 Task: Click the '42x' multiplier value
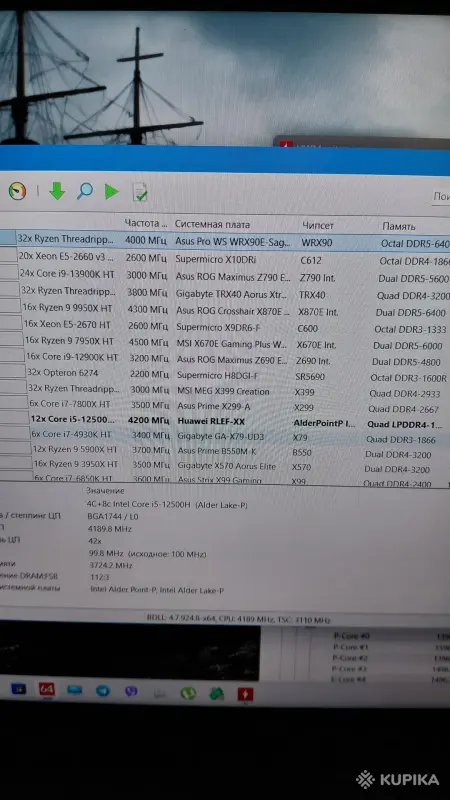(95, 541)
